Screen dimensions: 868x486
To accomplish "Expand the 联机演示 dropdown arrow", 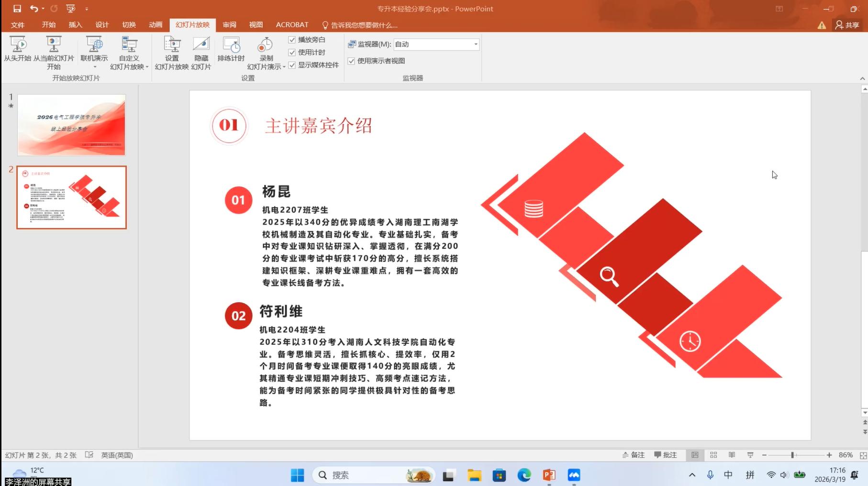I will (x=94, y=67).
